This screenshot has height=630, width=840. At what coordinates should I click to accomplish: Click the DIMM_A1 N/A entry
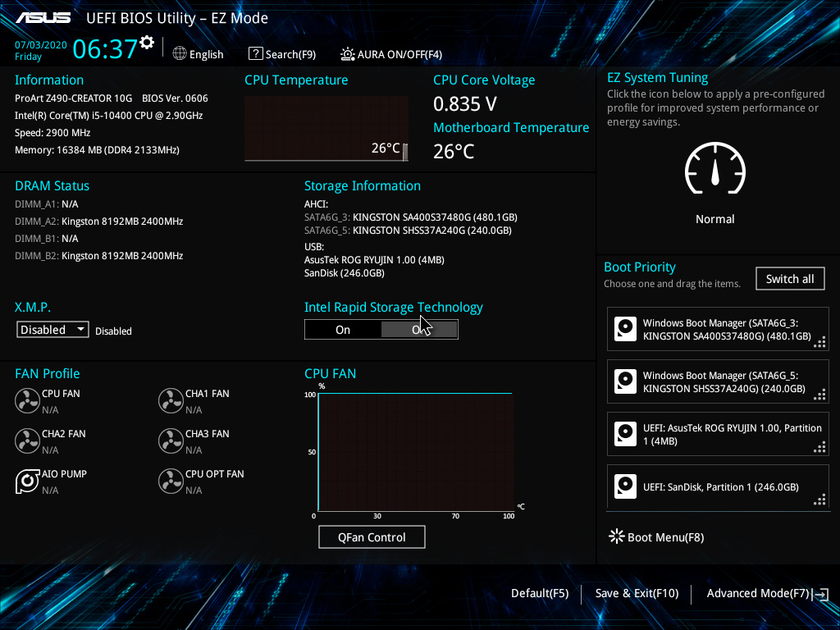(47, 204)
